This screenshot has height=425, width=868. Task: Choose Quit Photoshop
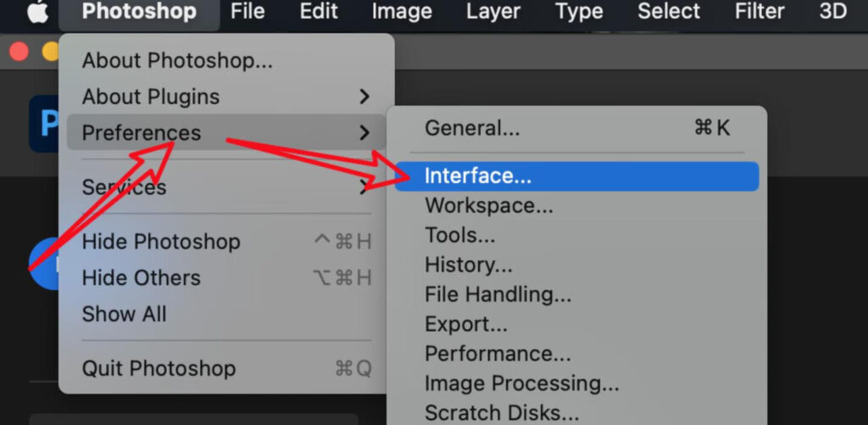pyautogui.click(x=226, y=368)
